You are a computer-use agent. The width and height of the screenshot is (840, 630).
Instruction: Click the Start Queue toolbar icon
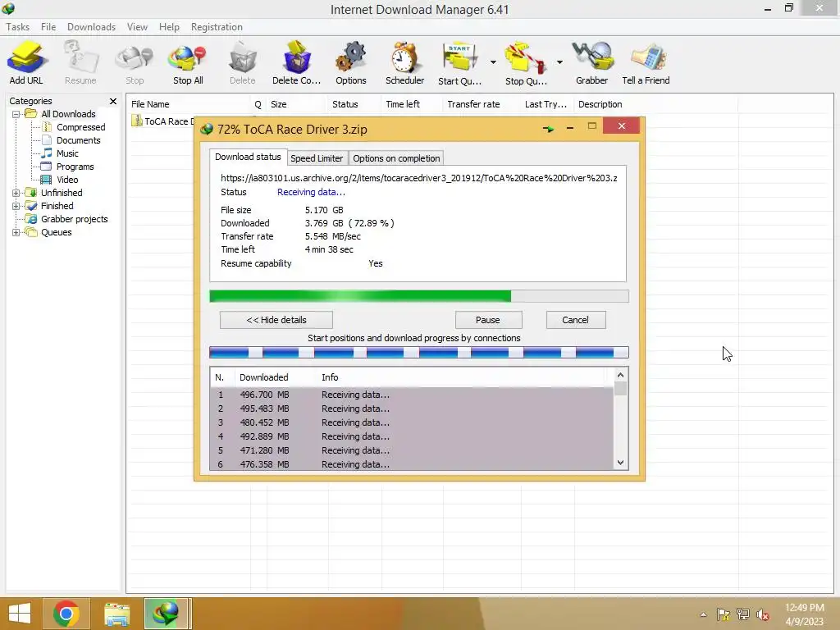point(459,63)
